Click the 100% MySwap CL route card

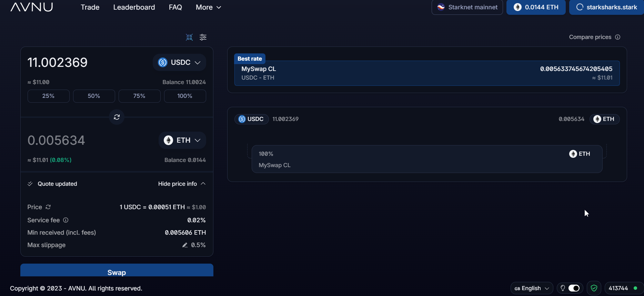[427, 159]
